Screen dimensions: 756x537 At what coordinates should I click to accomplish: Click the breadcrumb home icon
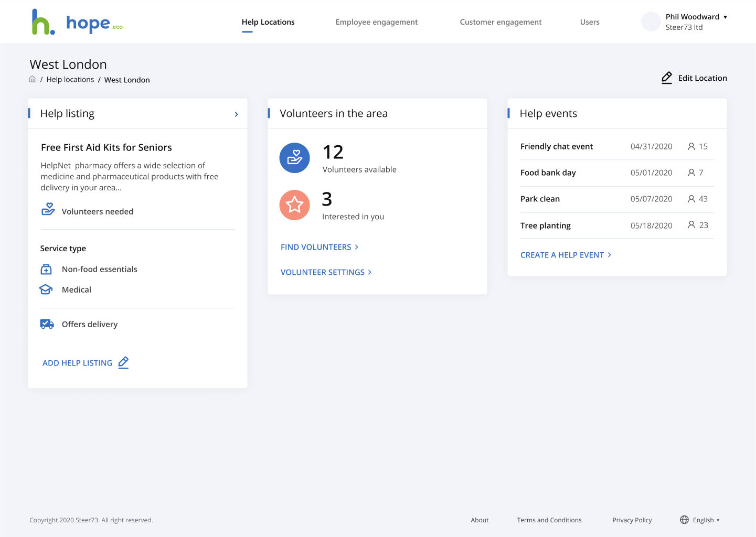click(33, 79)
